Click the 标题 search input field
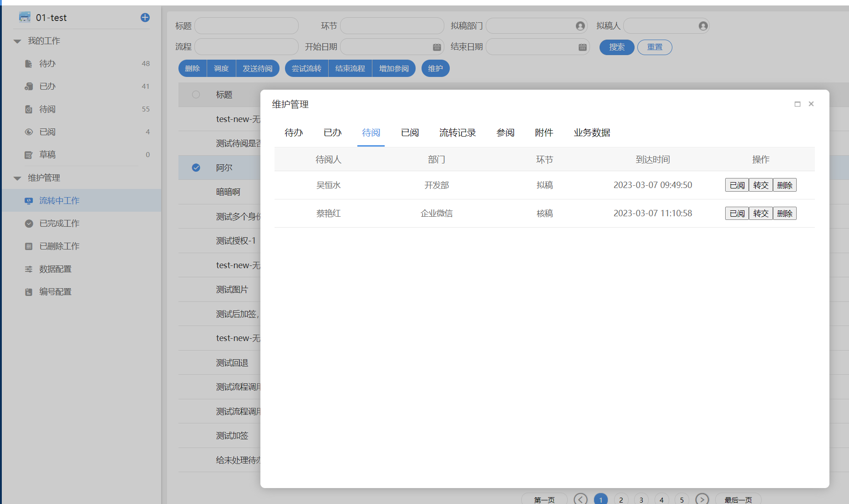Image resolution: width=849 pixels, height=504 pixels. click(246, 26)
